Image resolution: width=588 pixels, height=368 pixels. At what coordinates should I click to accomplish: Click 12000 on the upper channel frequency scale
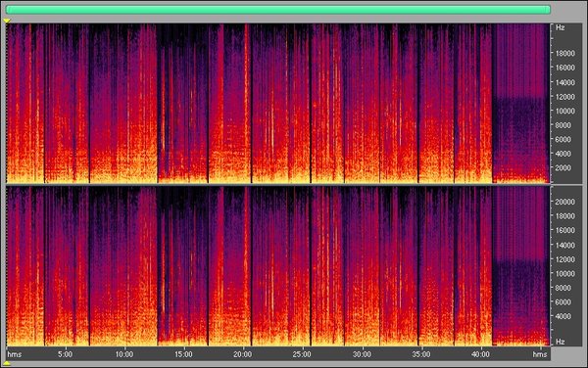click(x=565, y=97)
